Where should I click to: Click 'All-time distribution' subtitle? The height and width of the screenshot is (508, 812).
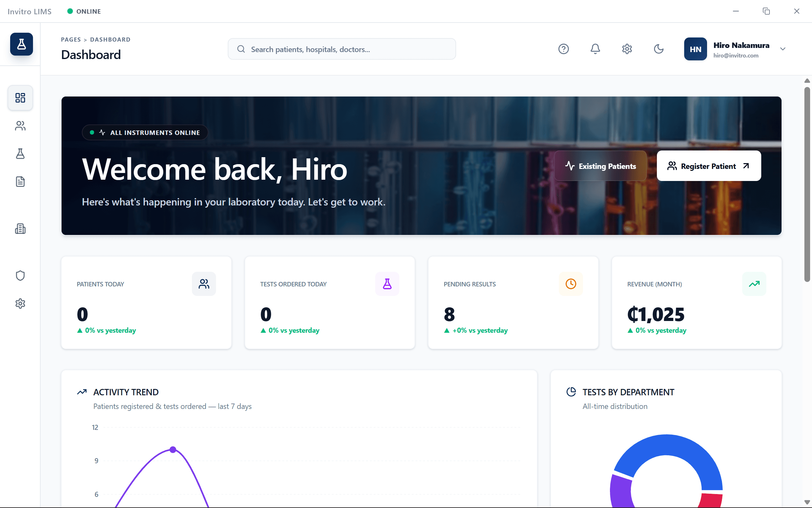pyautogui.click(x=615, y=406)
